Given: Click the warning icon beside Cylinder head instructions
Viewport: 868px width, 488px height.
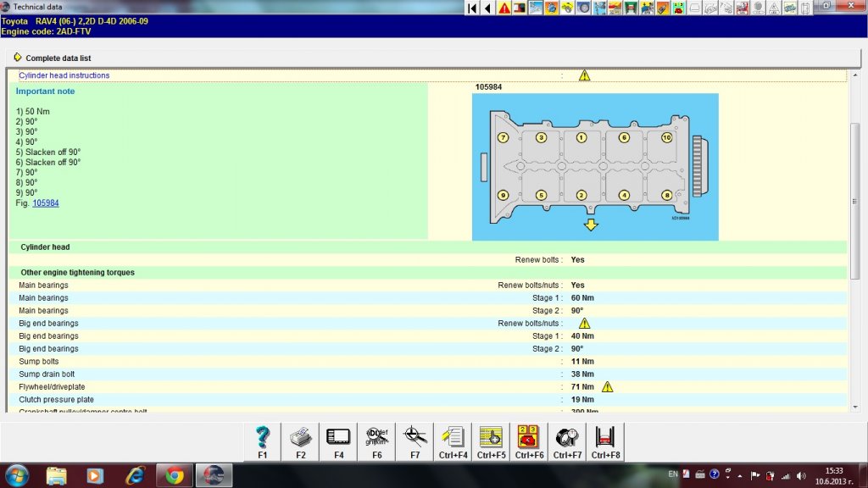Looking at the screenshot, I should (x=584, y=75).
